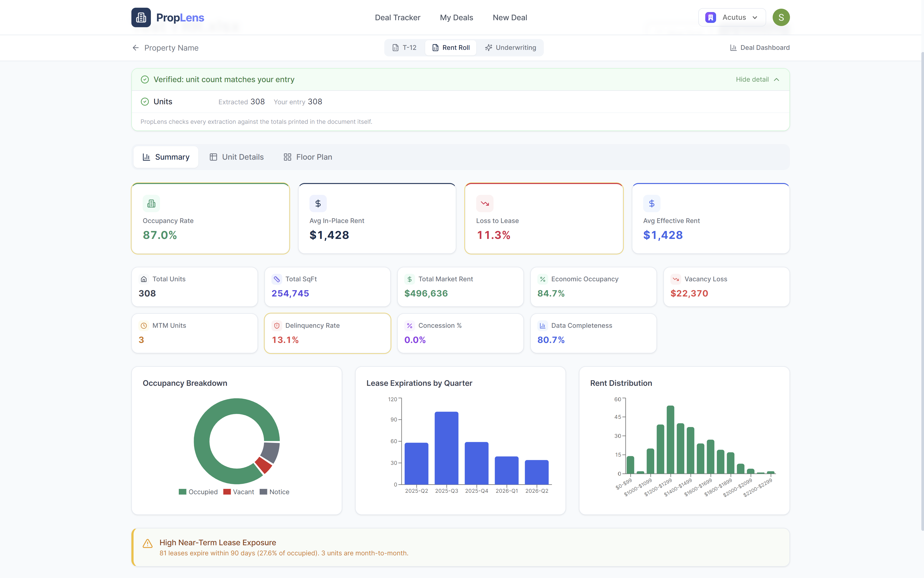Click the Total Units home icon
Image resolution: width=924 pixels, height=578 pixels.
[x=144, y=279]
